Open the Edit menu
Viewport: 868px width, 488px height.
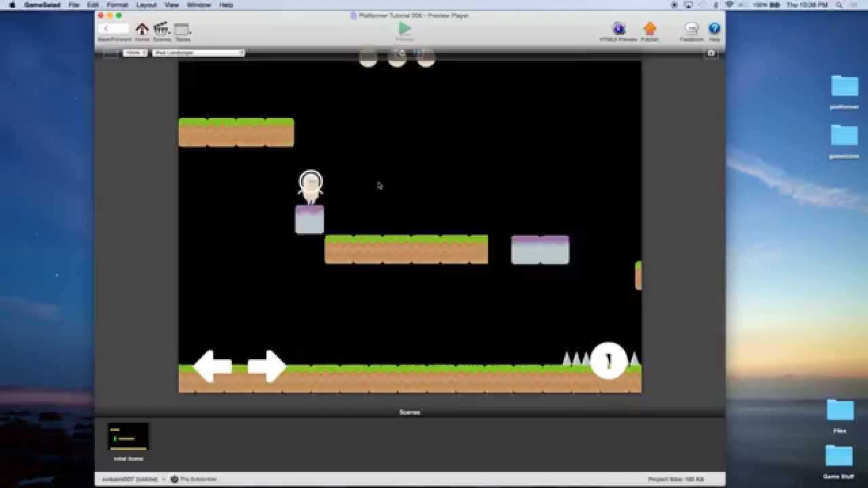pyautogui.click(x=93, y=5)
